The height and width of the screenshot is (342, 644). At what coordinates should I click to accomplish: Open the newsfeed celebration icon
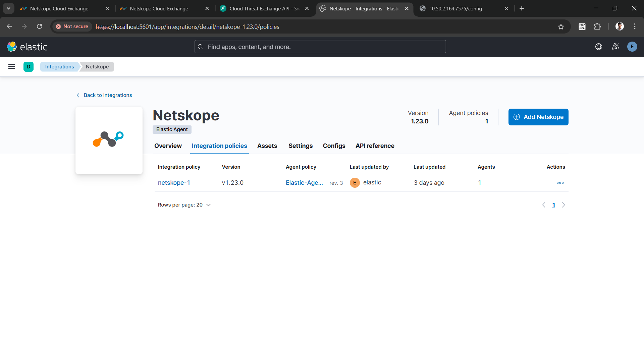pos(615,47)
